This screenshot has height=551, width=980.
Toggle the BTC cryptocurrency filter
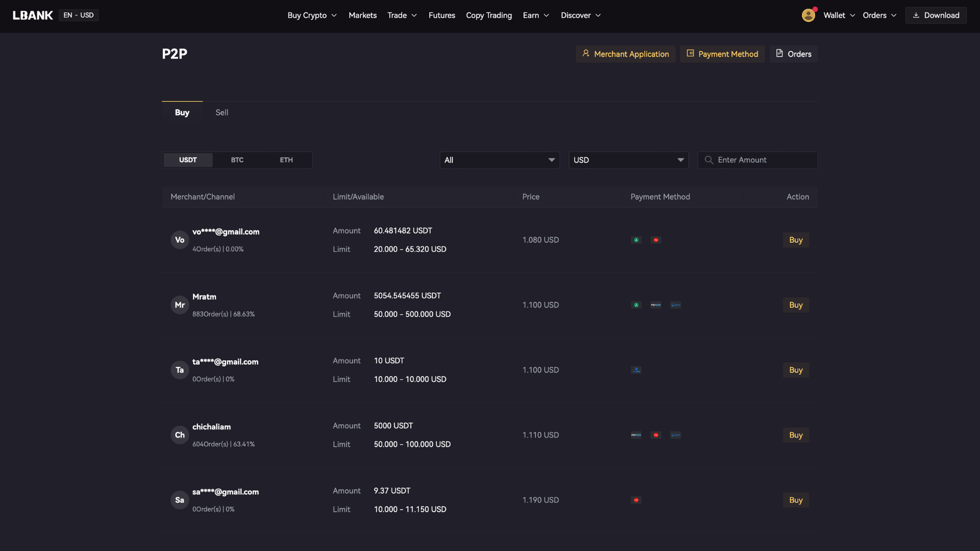pyautogui.click(x=237, y=160)
